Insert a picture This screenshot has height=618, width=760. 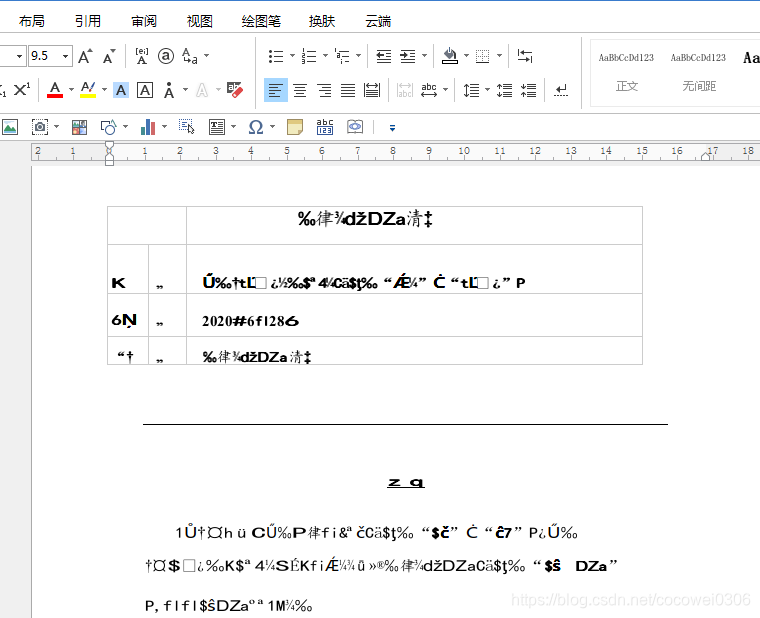tap(10, 127)
